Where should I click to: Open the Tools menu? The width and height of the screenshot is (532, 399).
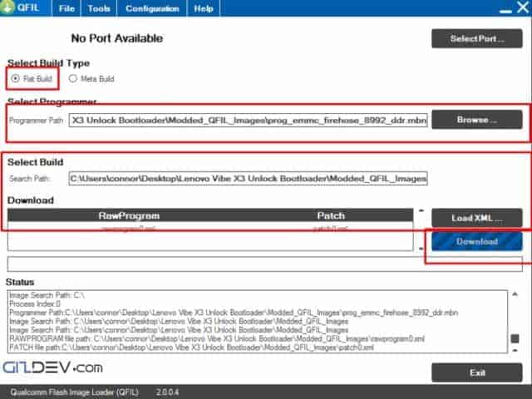click(98, 8)
